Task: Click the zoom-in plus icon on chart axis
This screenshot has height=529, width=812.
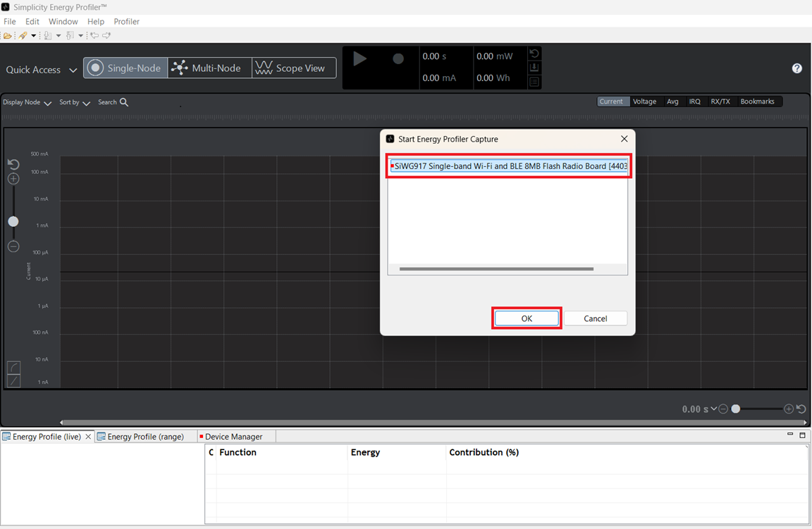Action: click(x=13, y=179)
